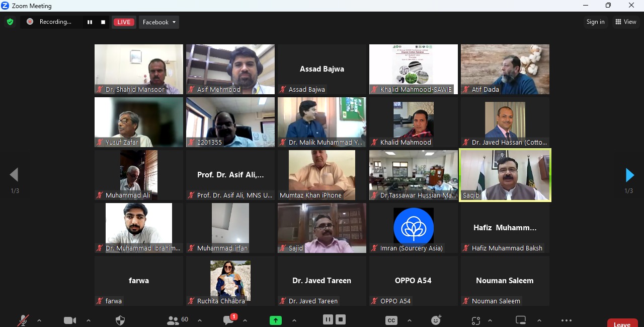644x327 pixels.
Task: Click the green encryption shield icon
Action: click(x=10, y=22)
